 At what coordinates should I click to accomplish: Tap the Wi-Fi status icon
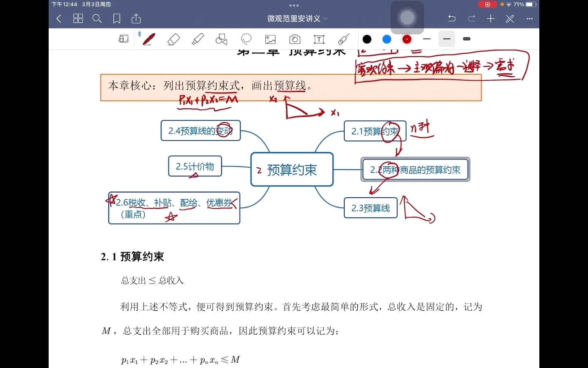pos(509,4)
